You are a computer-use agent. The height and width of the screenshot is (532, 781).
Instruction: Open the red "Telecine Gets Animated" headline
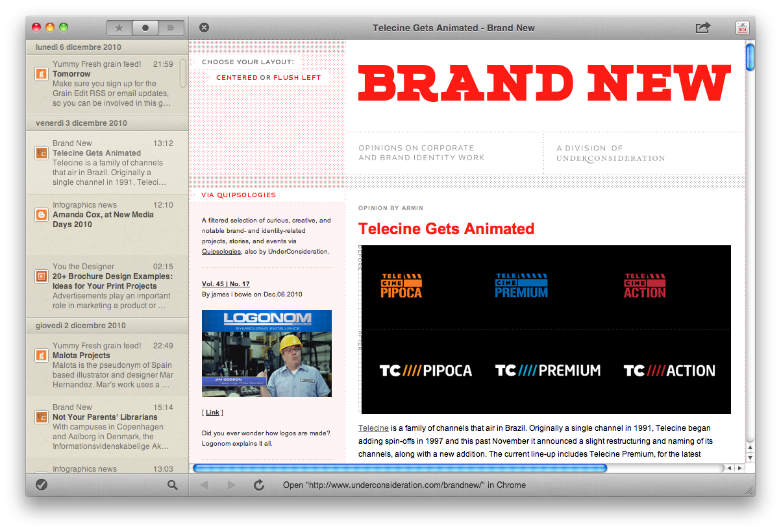446,229
